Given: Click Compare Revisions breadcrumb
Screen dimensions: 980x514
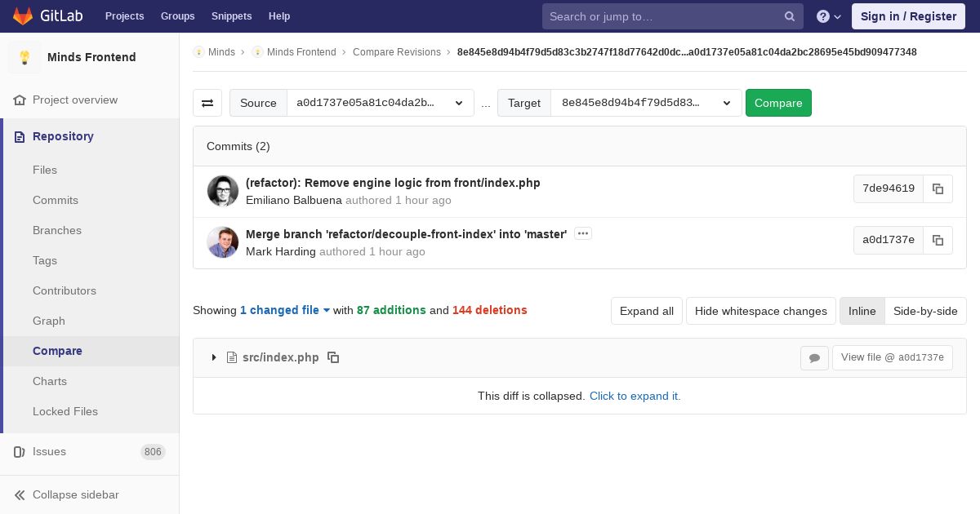Looking at the screenshot, I should coord(397,52).
